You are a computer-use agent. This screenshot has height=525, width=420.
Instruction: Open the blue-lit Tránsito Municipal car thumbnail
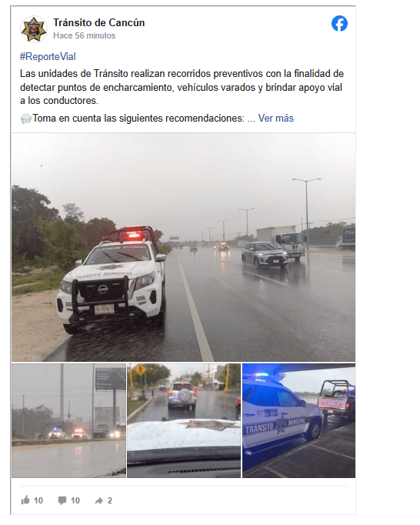pos(299,420)
